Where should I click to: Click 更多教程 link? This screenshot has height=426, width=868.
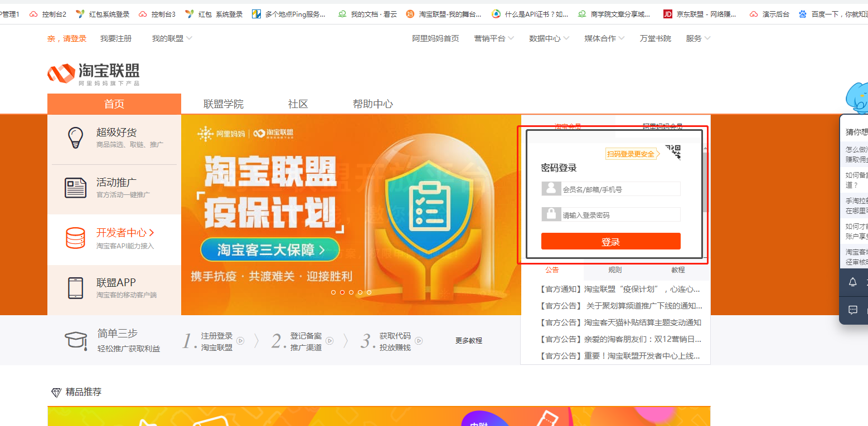[469, 340]
